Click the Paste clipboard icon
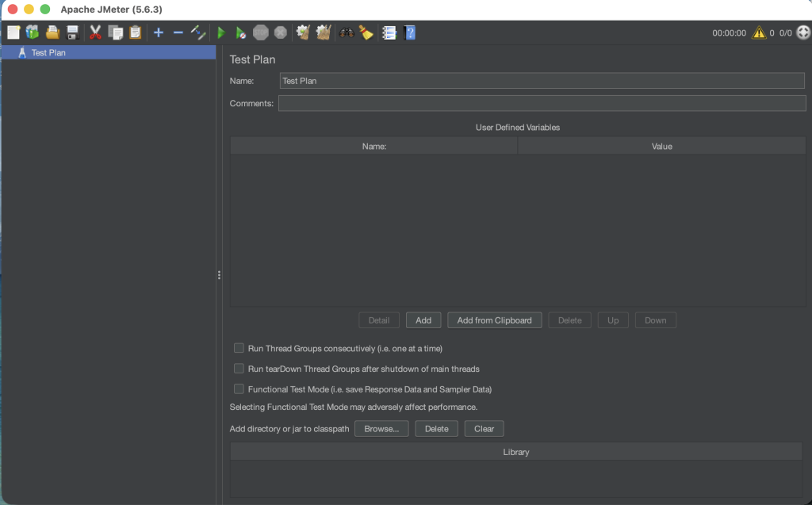This screenshot has width=812, height=505. (x=135, y=33)
